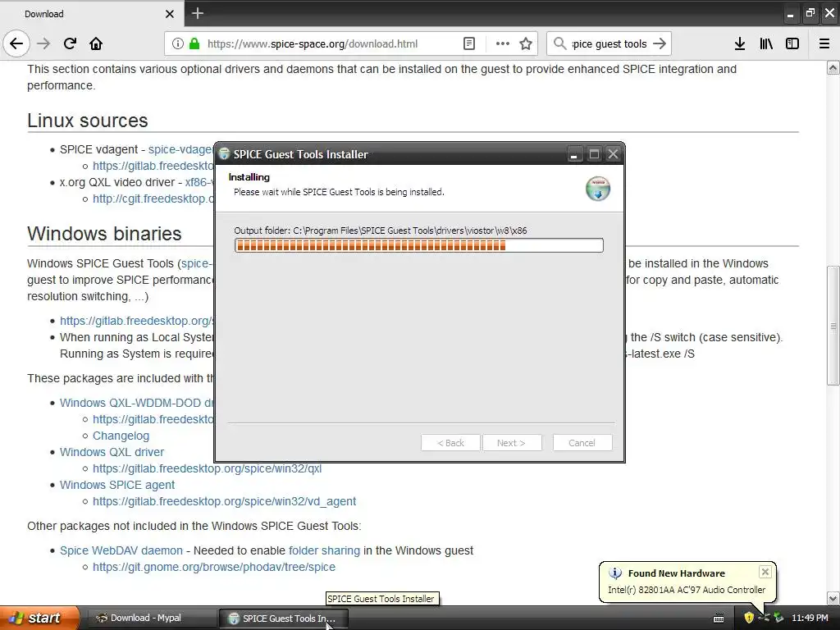Viewport: 840px width, 630px height.
Task: Click the security shield tray icon
Action: tap(749, 619)
